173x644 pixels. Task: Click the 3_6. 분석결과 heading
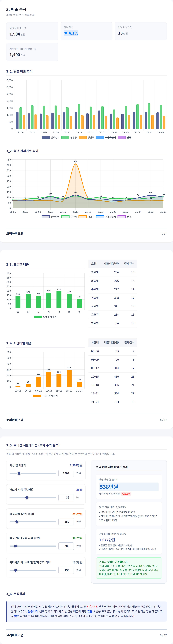(15, 594)
